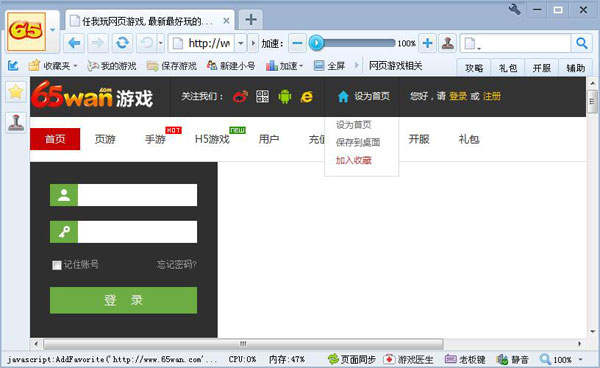Click the speed slider handle

click(316, 43)
